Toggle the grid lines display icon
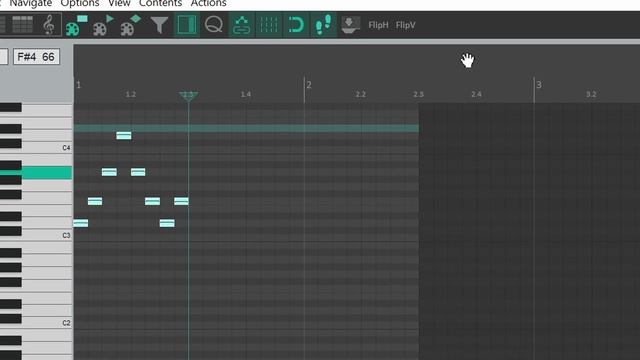 click(x=269, y=25)
